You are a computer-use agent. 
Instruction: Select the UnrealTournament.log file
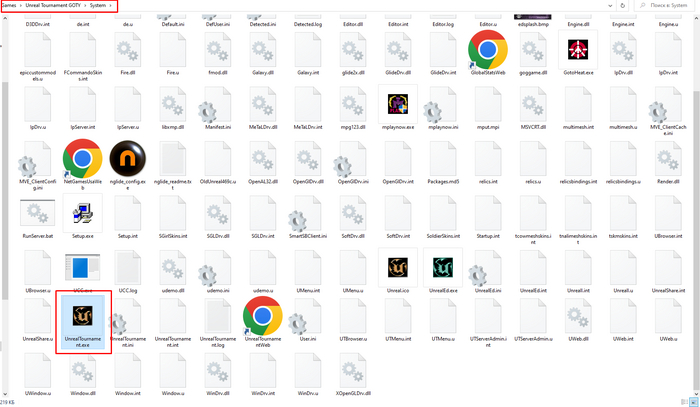tap(217, 323)
